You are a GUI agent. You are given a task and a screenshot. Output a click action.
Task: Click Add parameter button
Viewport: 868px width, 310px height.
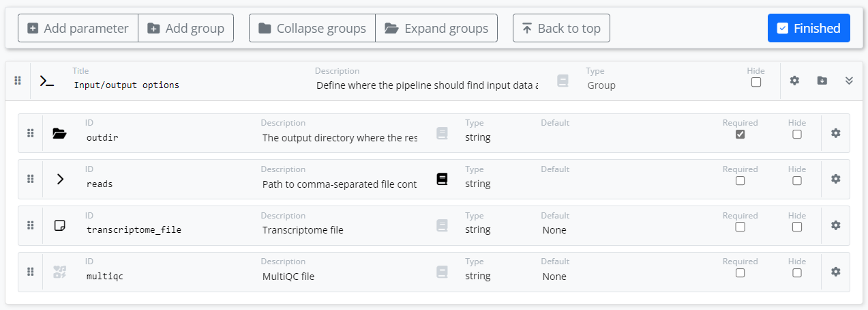[x=78, y=28]
